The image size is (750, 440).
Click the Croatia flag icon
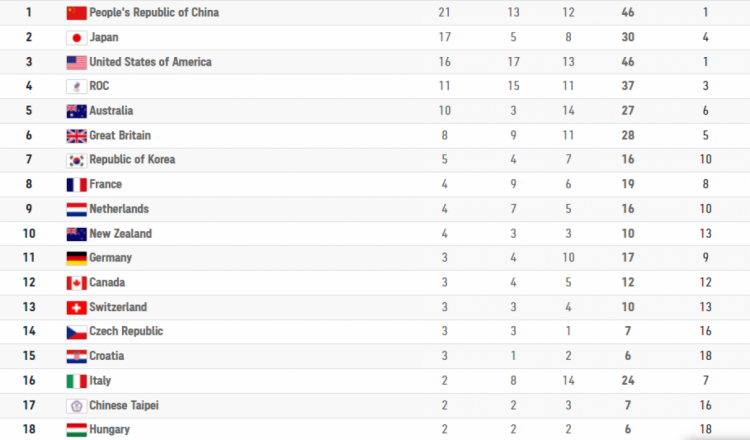point(77,356)
